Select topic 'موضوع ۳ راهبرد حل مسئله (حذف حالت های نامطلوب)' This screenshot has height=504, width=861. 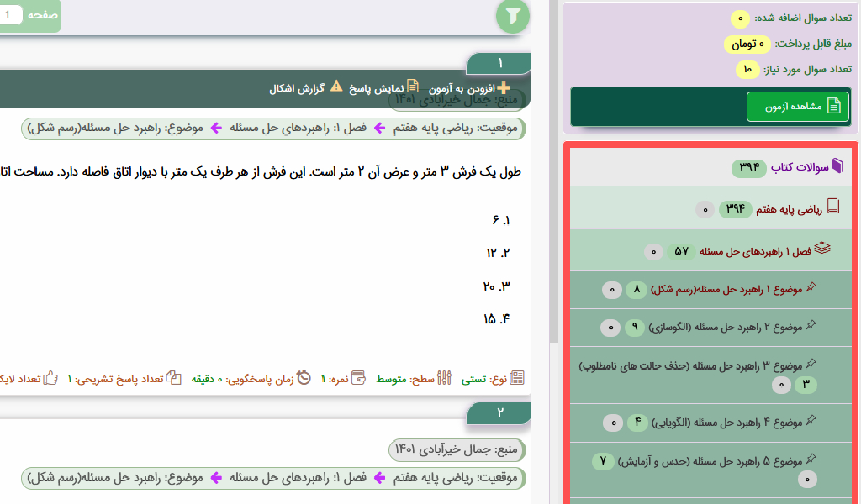tap(710, 375)
